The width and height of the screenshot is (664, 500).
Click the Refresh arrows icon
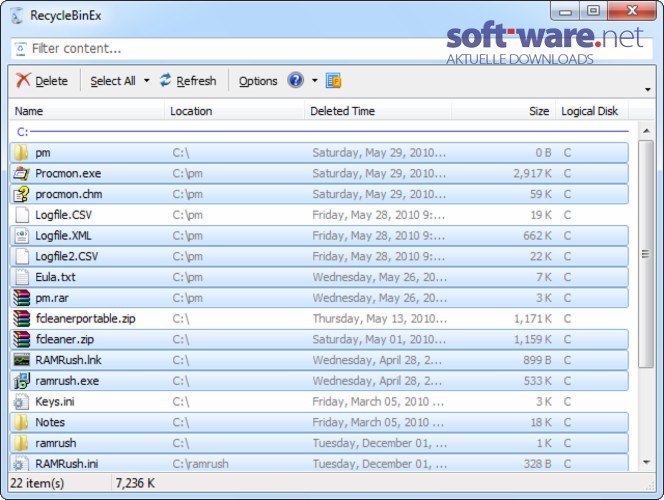[x=166, y=80]
